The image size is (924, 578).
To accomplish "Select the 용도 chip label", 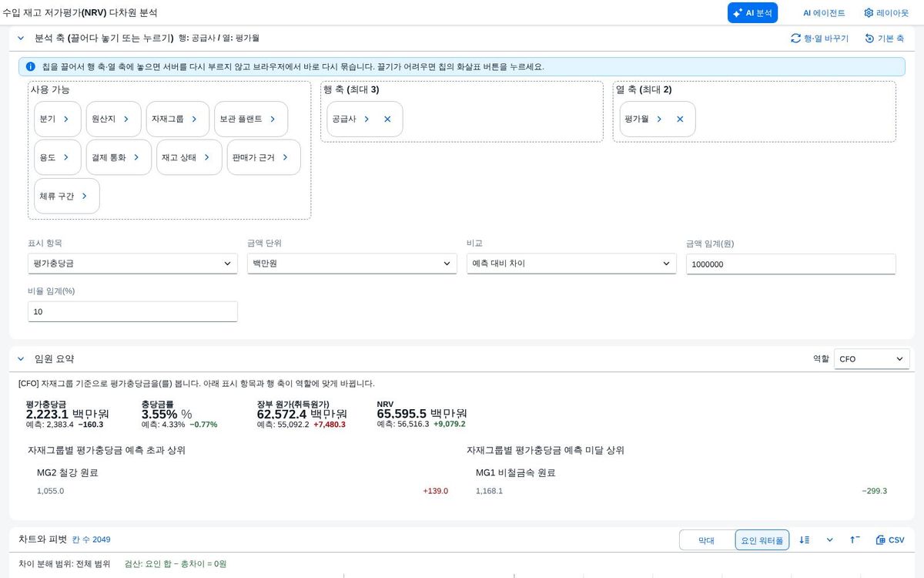I will click(48, 157).
